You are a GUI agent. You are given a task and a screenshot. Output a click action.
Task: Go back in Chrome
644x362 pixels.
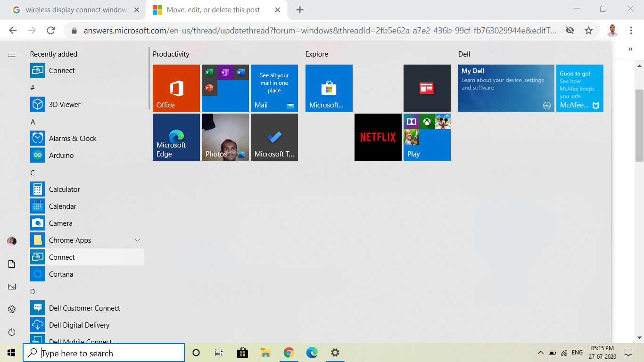click(x=13, y=30)
